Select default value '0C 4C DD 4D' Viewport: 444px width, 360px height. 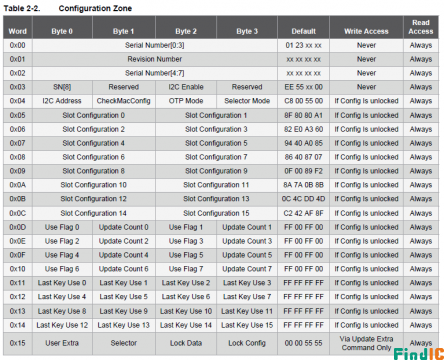303,199
